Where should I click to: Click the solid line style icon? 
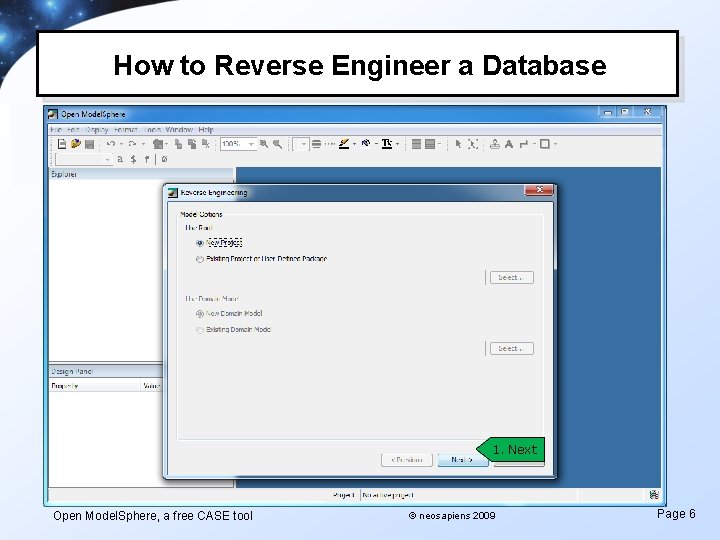(316, 144)
